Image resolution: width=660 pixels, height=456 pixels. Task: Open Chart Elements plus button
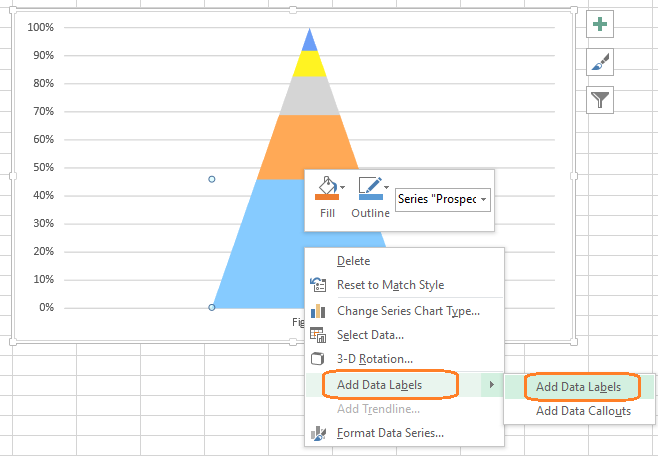click(600, 24)
